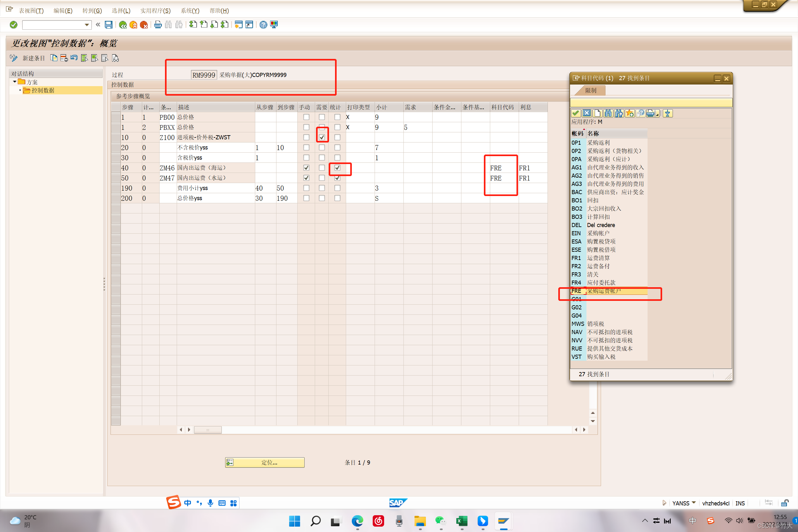Toggle statistics checkbox for ZM46 row
Viewport: 798px width, 532px height.
337,168
